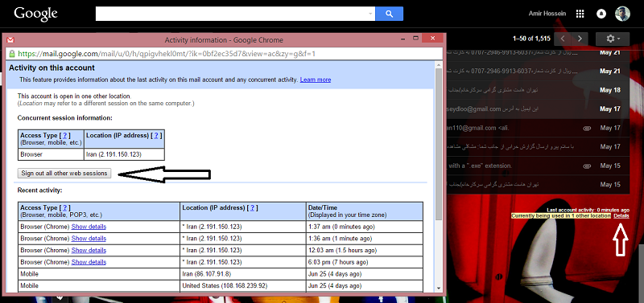Image resolution: width=644 pixels, height=303 pixels.
Task: Expand the search box options arrow
Action: tap(370, 14)
